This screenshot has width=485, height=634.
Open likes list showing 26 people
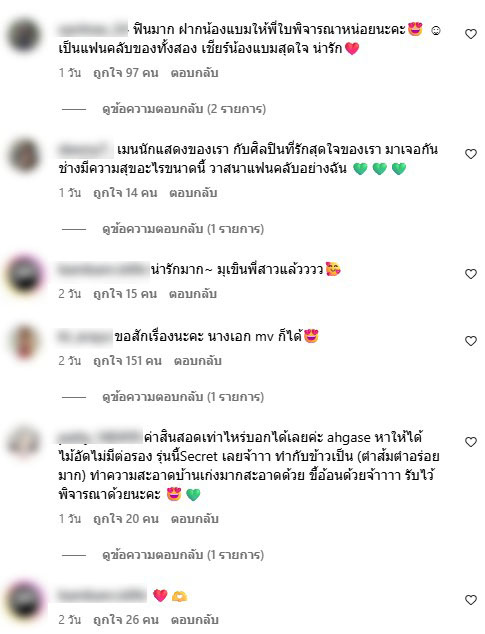click(x=126, y=619)
